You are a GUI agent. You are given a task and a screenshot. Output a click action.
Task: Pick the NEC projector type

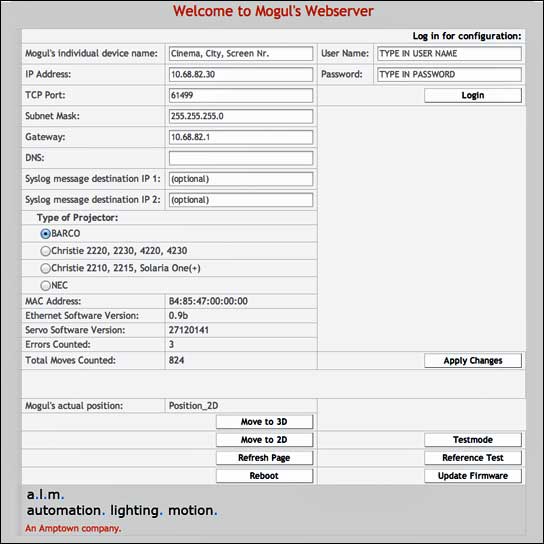(x=45, y=286)
